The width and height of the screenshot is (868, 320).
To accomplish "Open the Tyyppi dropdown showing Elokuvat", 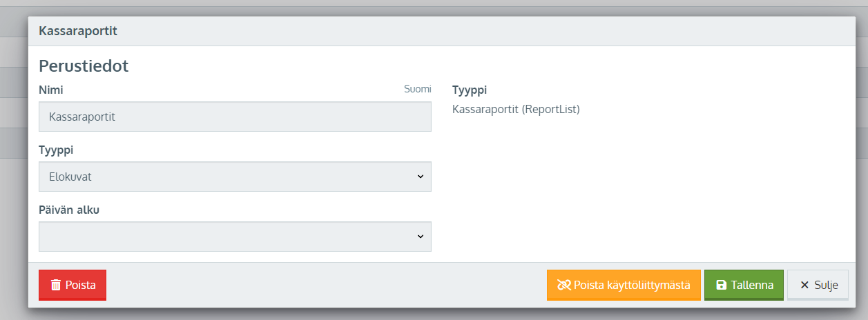I will (x=235, y=177).
